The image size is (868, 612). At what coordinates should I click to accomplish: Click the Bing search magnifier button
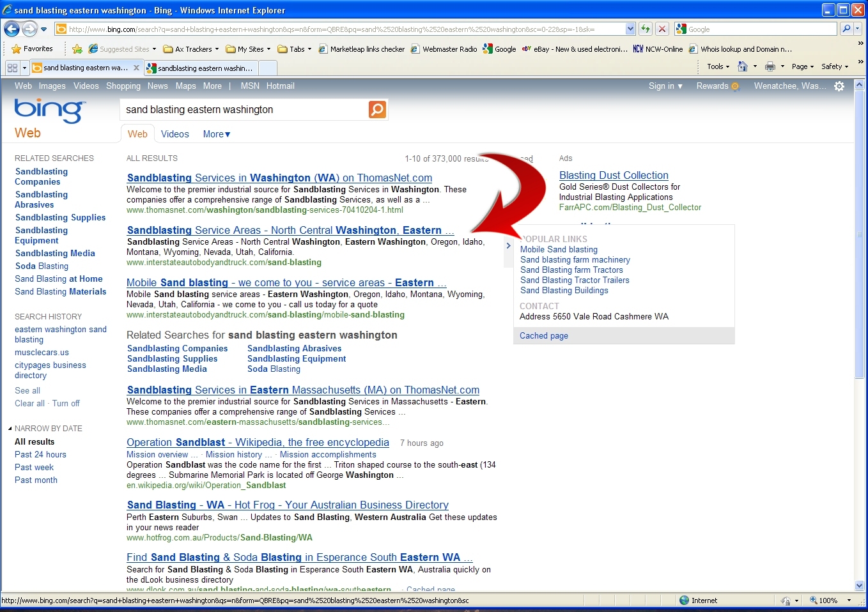[377, 110]
